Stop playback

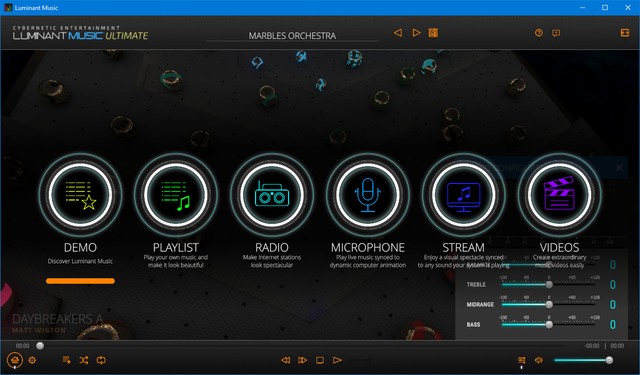click(x=320, y=360)
